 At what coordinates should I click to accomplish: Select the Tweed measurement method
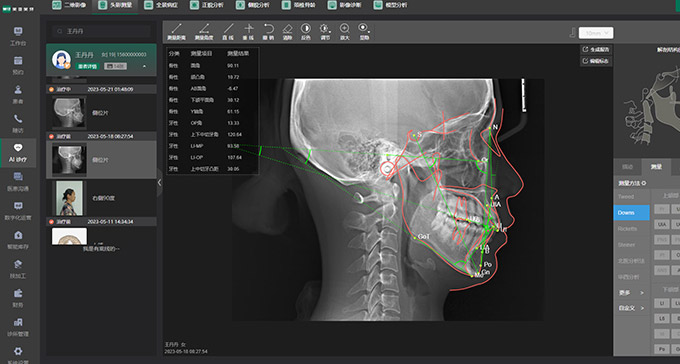(x=631, y=197)
